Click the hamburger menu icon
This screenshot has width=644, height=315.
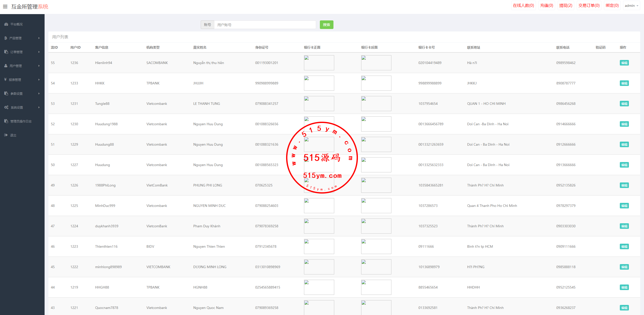pyautogui.click(x=5, y=7)
